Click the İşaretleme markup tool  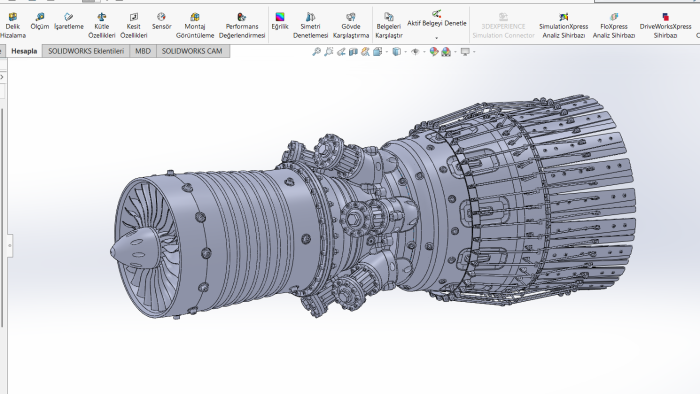69,21
